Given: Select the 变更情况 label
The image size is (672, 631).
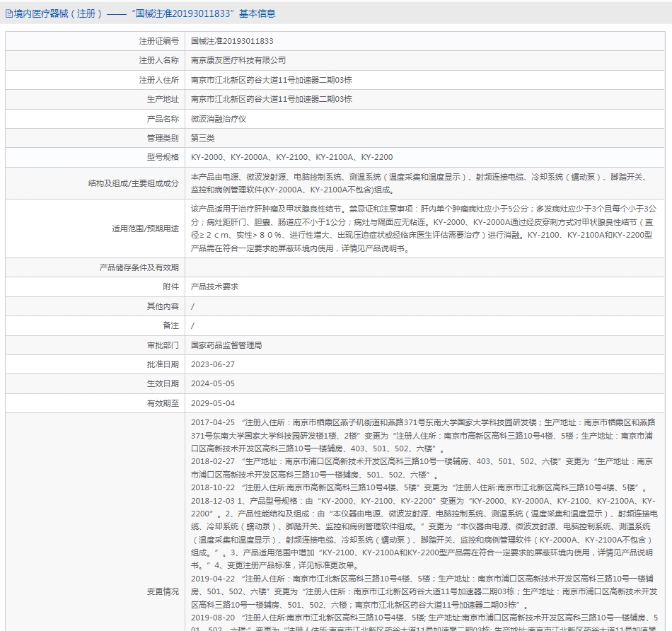Looking at the screenshot, I should pos(163,591).
